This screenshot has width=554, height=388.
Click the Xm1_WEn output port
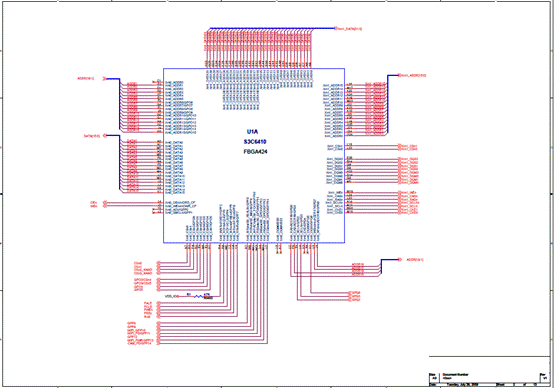(408, 193)
